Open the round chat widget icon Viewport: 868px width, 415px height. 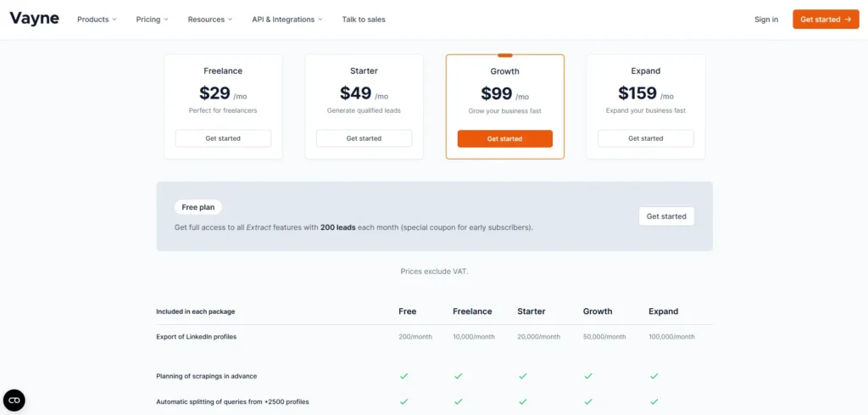click(14, 400)
